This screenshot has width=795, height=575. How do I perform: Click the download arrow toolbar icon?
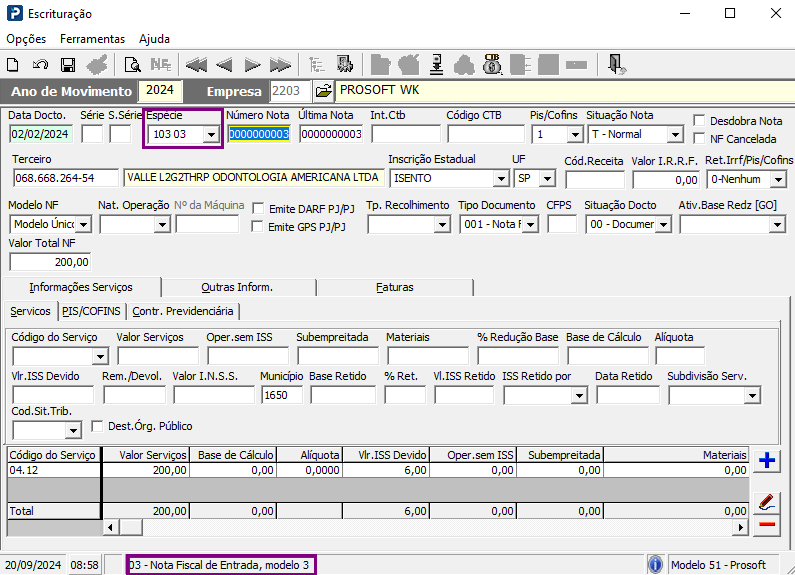pyautogui.click(x=437, y=65)
